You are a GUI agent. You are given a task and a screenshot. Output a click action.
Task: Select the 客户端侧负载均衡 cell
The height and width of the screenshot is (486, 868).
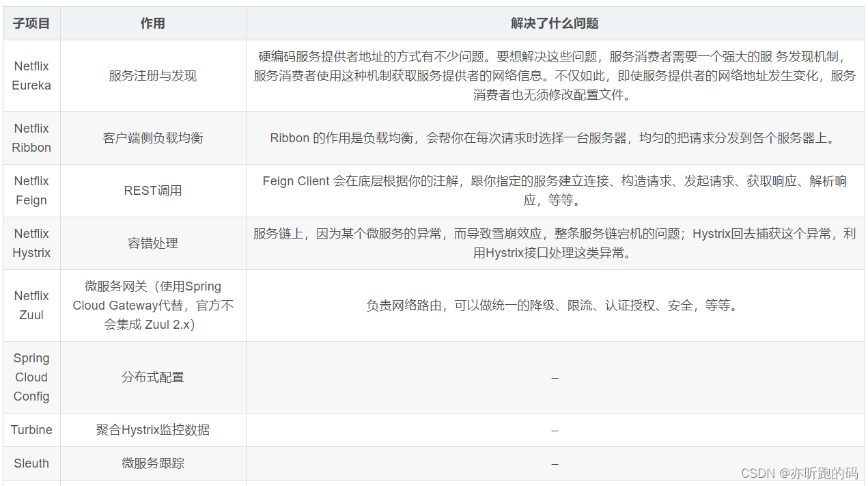point(153,138)
